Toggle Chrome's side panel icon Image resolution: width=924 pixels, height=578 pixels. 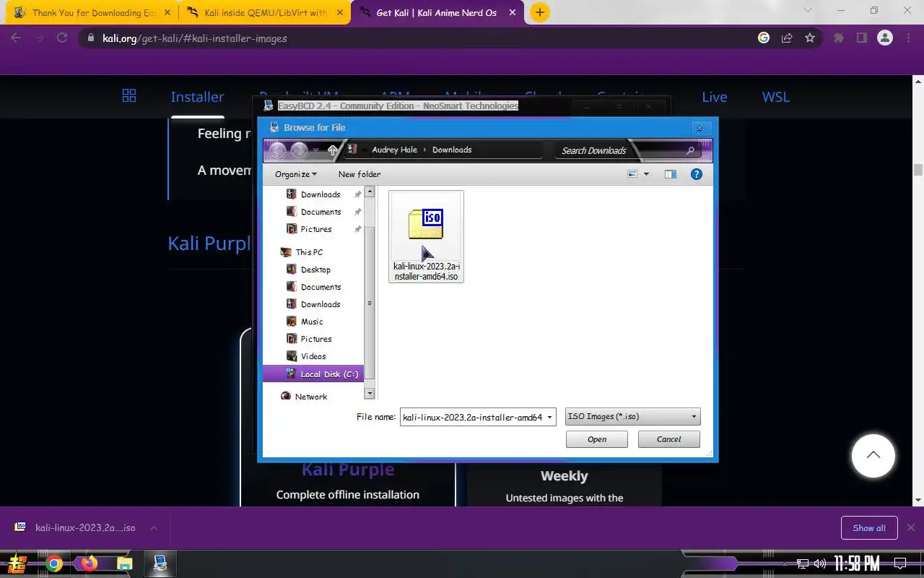tap(862, 38)
